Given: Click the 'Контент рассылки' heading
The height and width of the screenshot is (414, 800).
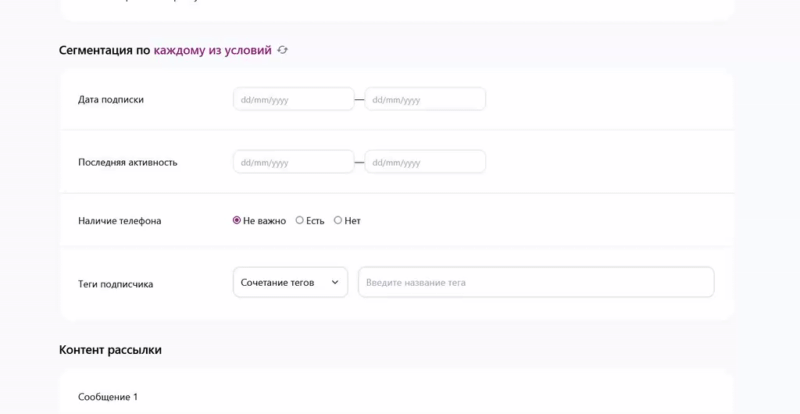Looking at the screenshot, I should click(x=110, y=350).
